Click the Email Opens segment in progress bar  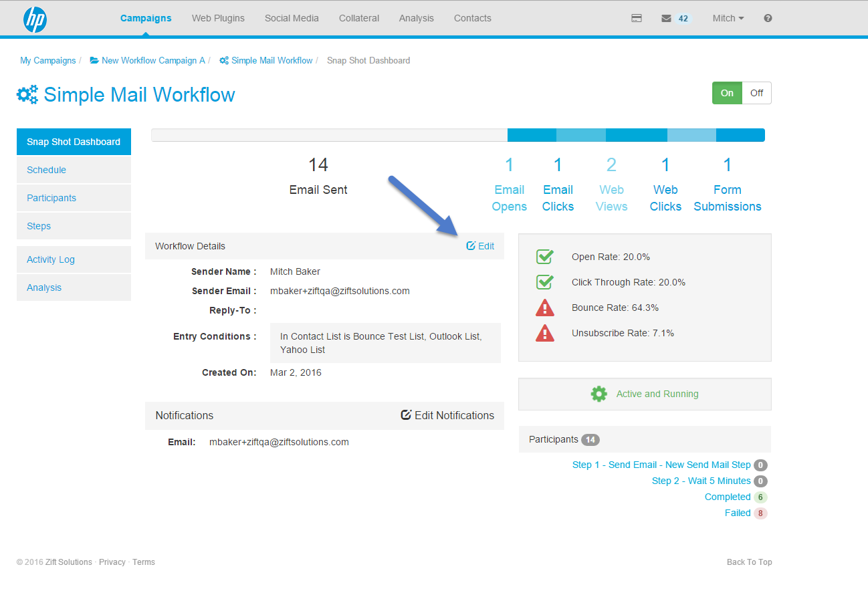click(532, 135)
